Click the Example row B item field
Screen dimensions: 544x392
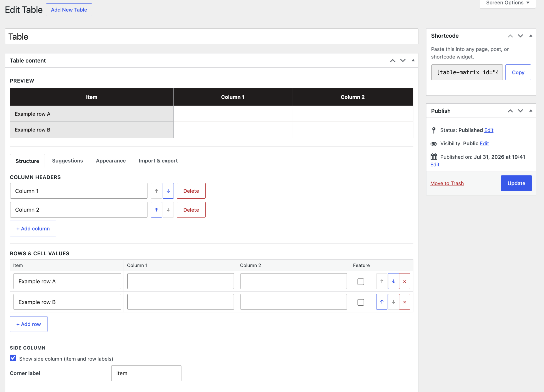click(67, 302)
